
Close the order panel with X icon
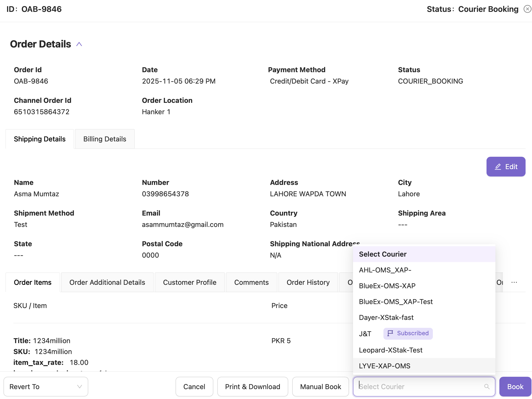pyautogui.click(x=527, y=9)
